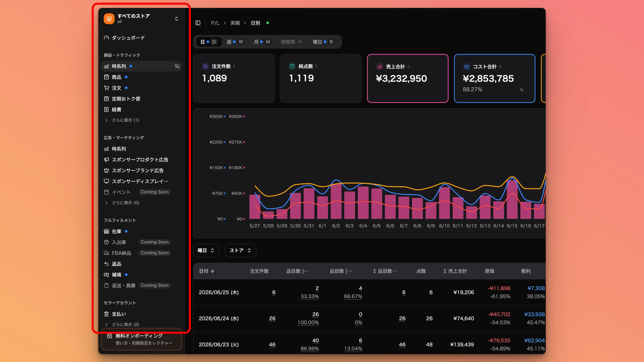Toggle the sidebar panel icon
The image size is (644, 362).
point(198,23)
